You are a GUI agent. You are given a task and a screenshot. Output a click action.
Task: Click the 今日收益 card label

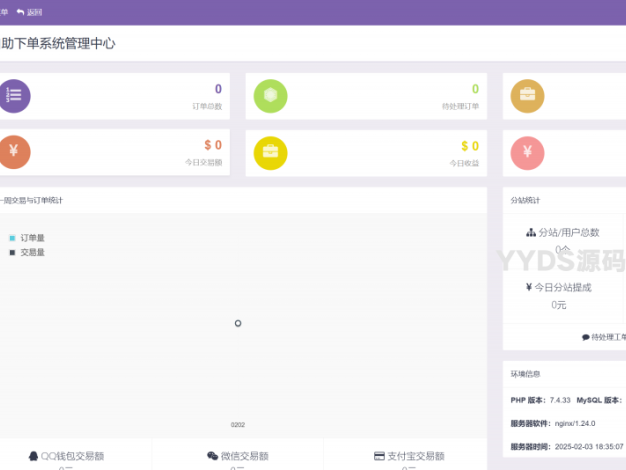464,163
